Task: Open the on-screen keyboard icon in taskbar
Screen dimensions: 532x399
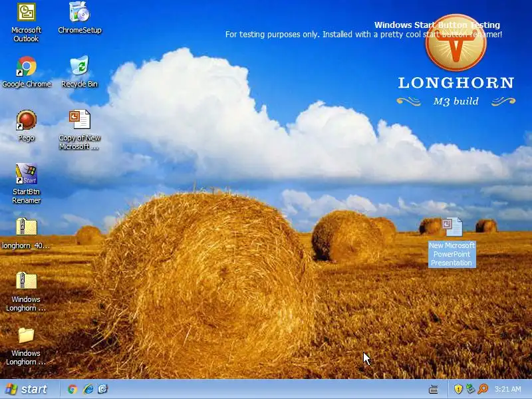Action: pyautogui.click(x=434, y=390)
